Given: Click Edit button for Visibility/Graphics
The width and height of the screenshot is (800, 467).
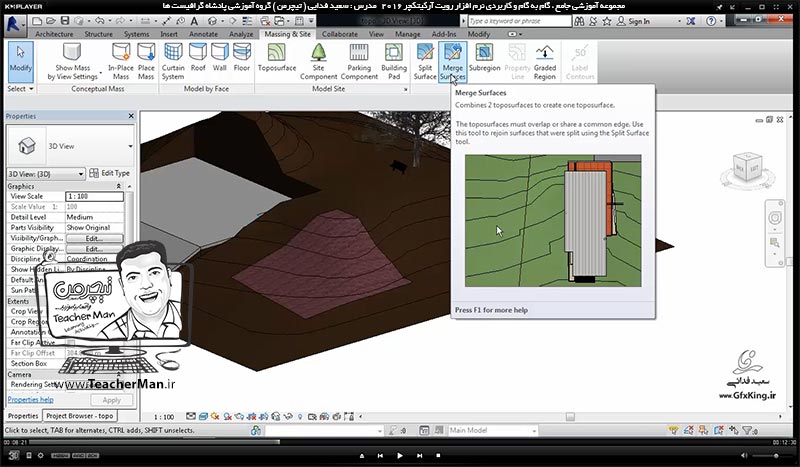Looking at the screenshot, I should click(94, 238).
